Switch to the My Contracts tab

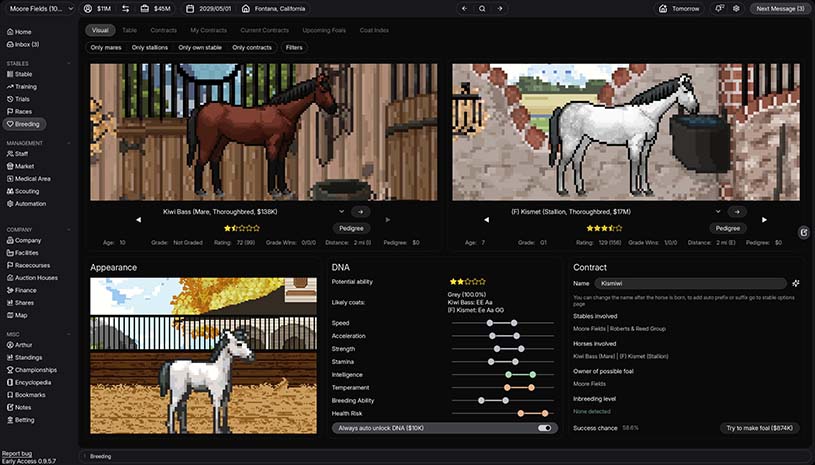208,30
